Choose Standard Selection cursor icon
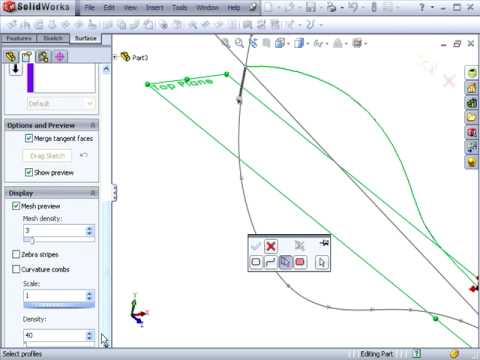Image resolution: width=480 pixels, height=360 pixels. pos(322,262)
